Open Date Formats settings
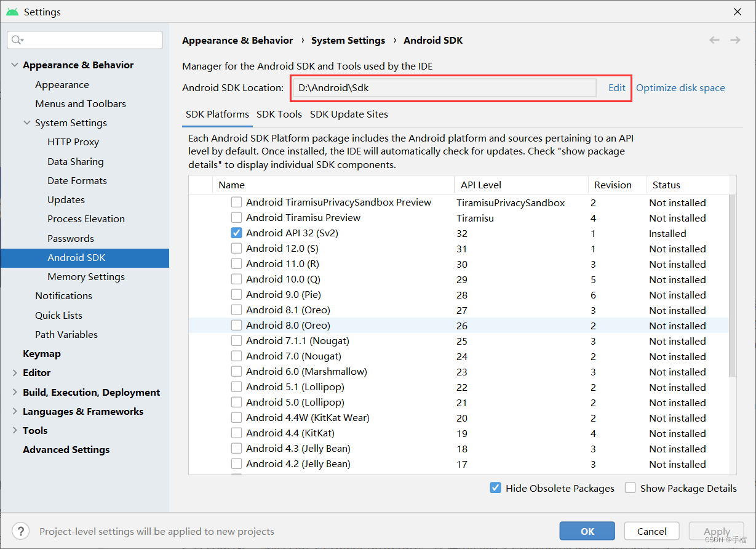This screenshot has height=549, width=756. coord(77,181)
